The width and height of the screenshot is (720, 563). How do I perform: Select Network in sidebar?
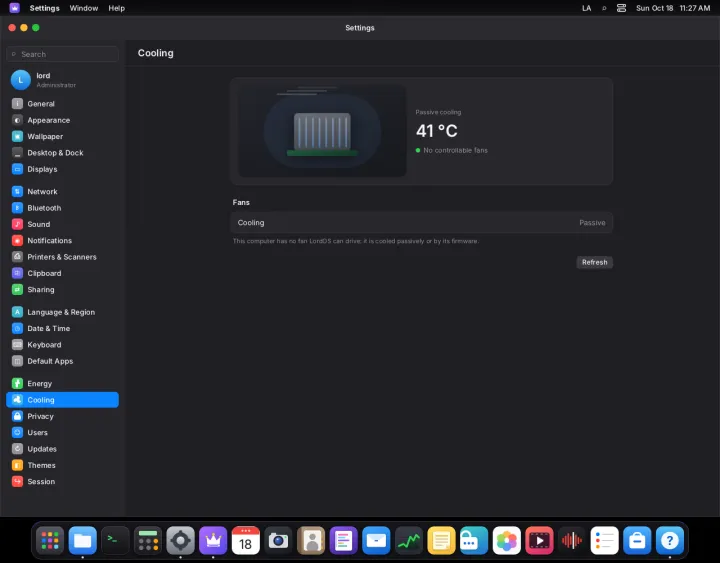coord(62,191)
